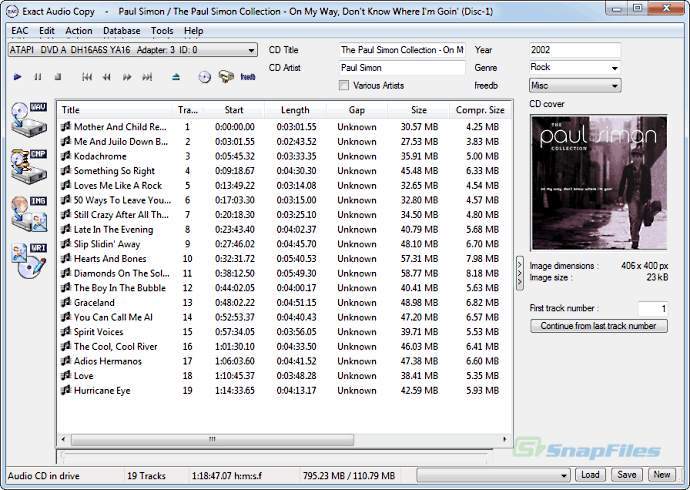Copy selected tracks uncompressed (WAV icon)

point(29,119)
